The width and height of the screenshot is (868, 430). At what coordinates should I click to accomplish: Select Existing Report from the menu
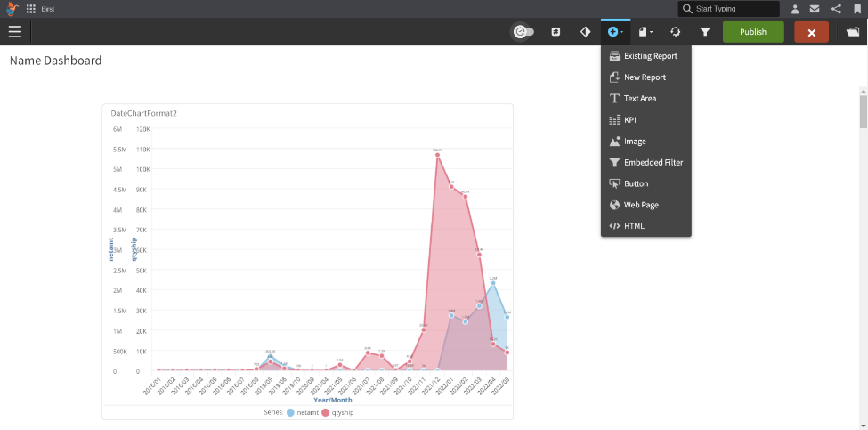tap(650, 56)
